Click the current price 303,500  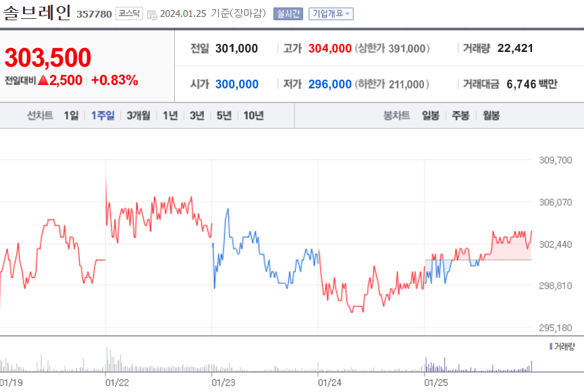tap(48, 58)
